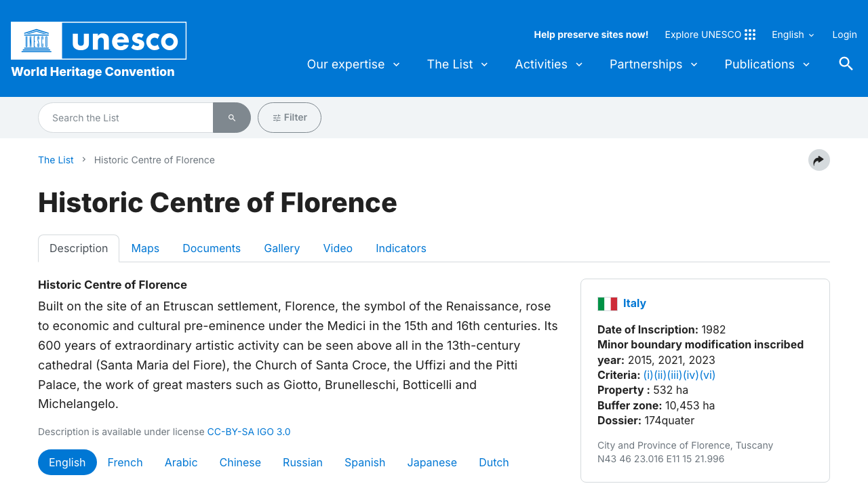868x488 pixels.
Task: Switch description to Spanish
Action: click(365, 462)
